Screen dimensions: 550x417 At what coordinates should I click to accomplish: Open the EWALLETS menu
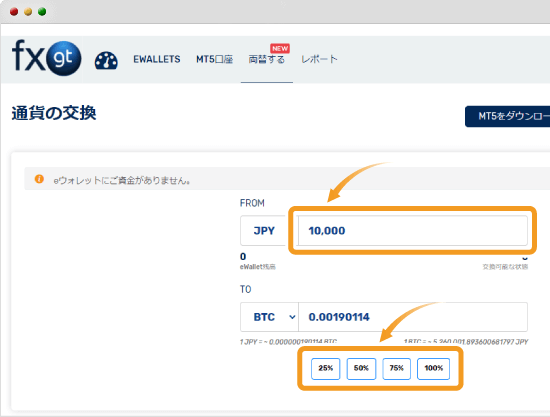pyautogui.click(x=157, y=59)
